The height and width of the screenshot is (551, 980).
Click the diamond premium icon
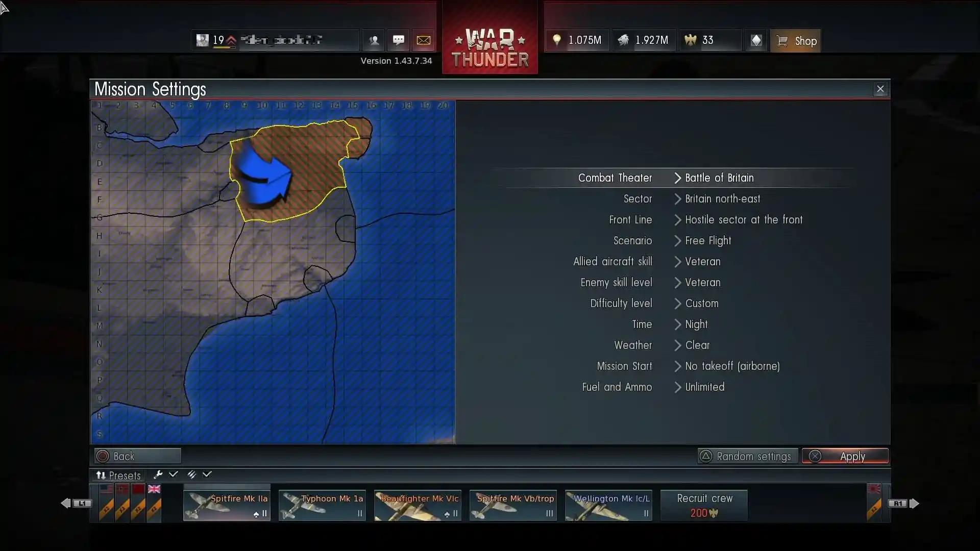756,40
